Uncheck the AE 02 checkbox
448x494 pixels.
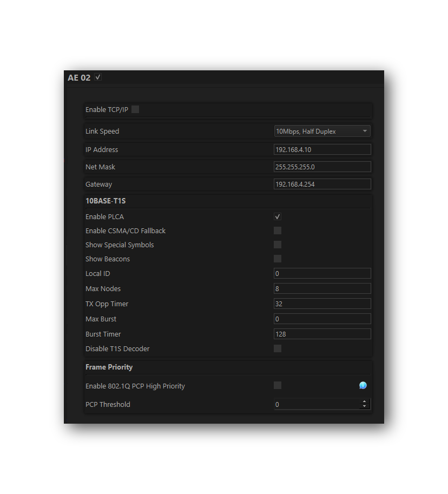click(98, 77)
